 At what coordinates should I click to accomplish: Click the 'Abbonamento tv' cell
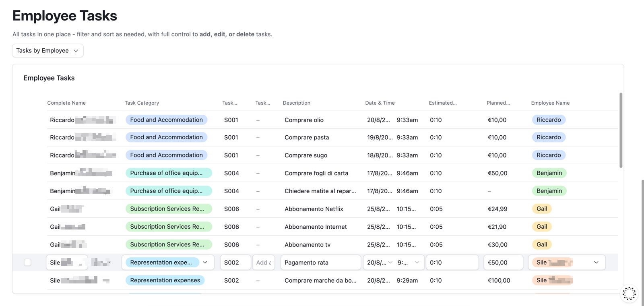(x=304, y=245)
